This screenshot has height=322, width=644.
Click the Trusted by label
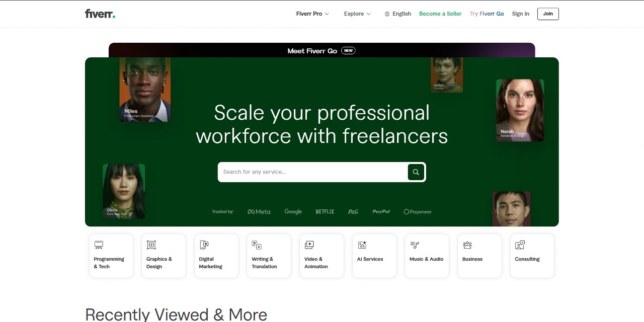[x=223, y=212]
